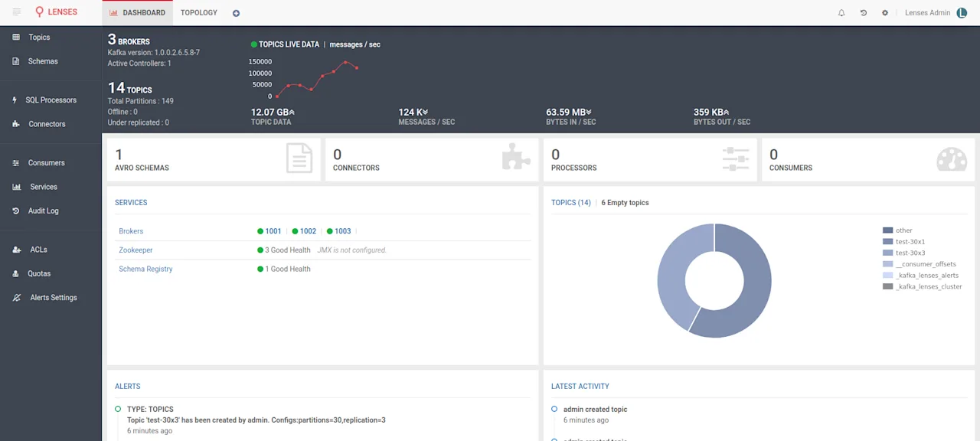
Task: Open Alerts Settings in the sidebar
Action: point(51,297)
